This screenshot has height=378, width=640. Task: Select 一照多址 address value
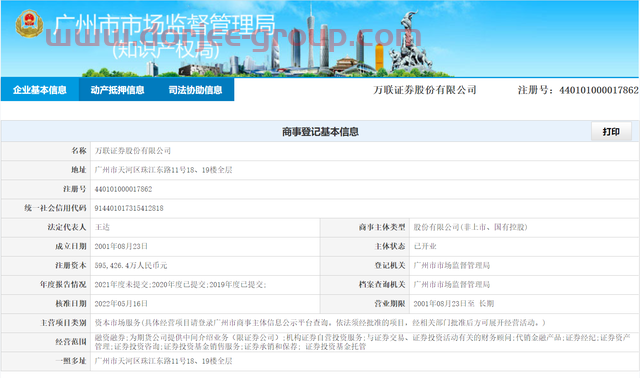(163, 361)
